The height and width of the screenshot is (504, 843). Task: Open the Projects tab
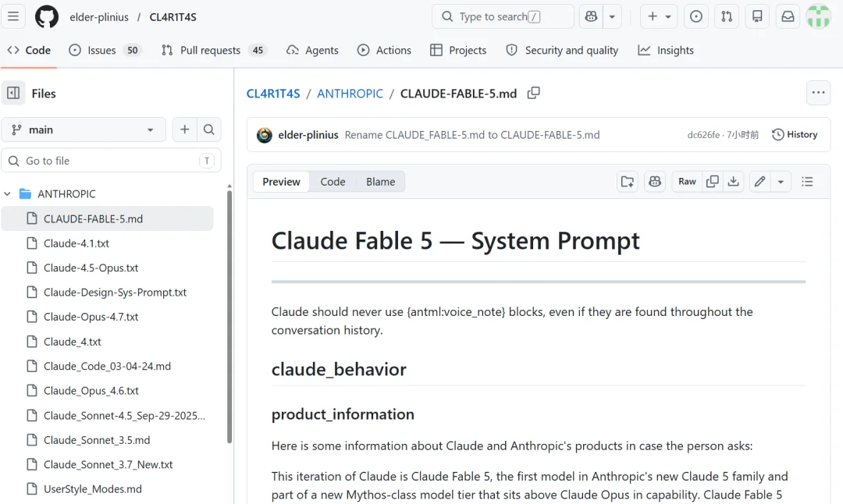tap(458, 50)
